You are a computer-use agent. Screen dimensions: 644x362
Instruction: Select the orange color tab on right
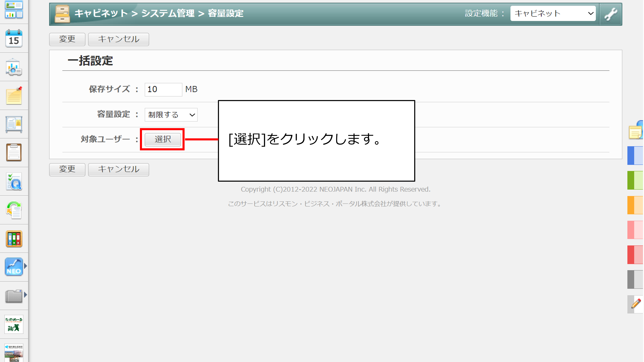pos(635,205)
